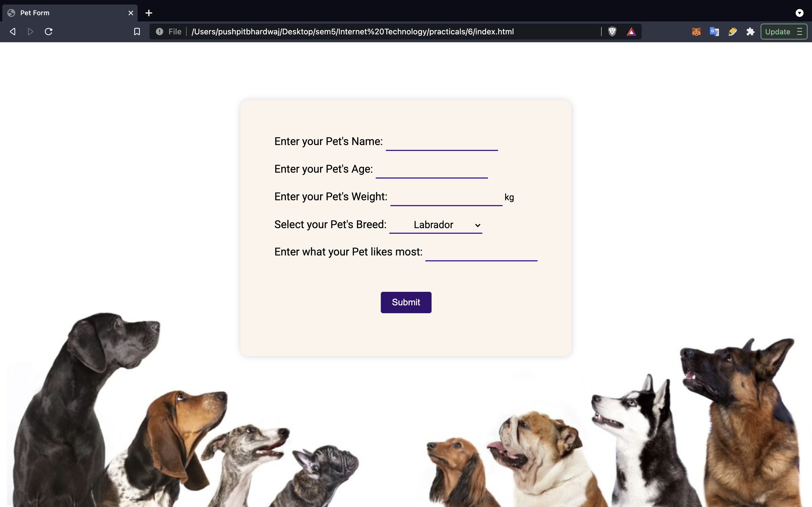Click the browser back arrow

pos(13,32)
